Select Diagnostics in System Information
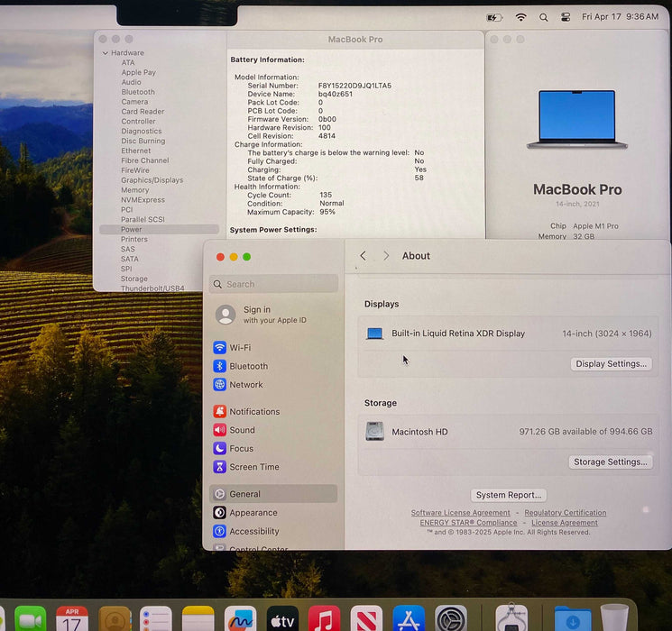This screenshot has height=631, width=672. pyautogui.click(x=142, y=131)
